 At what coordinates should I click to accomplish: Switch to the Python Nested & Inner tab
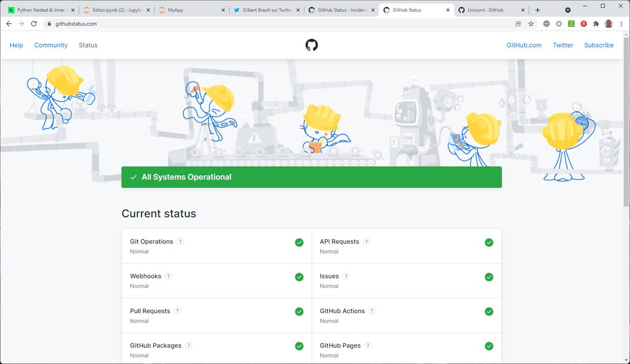tap(41, 10)
